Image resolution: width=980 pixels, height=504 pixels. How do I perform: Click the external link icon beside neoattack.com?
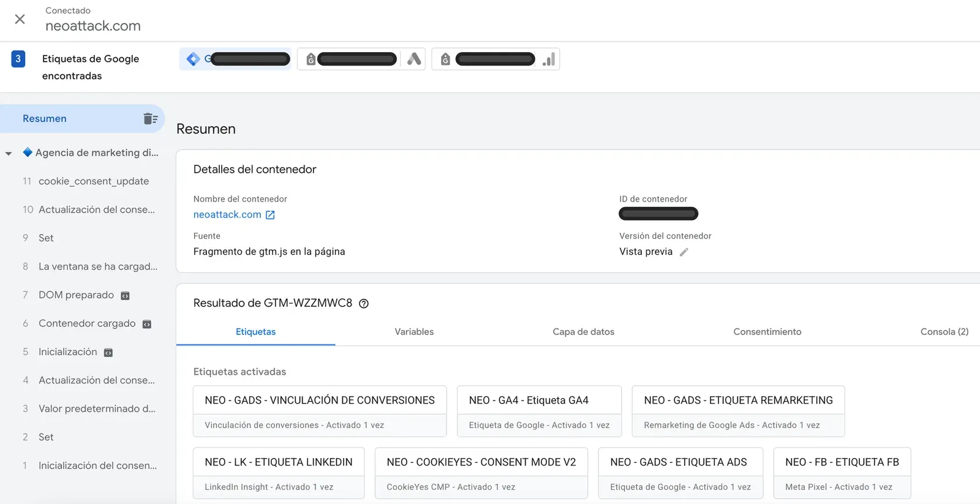270,215
